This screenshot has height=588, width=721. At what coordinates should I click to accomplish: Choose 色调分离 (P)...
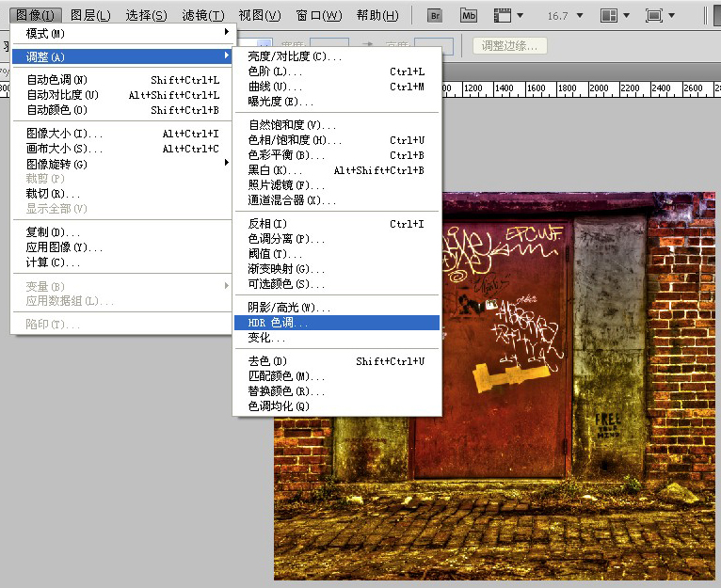tap(337, 239)
